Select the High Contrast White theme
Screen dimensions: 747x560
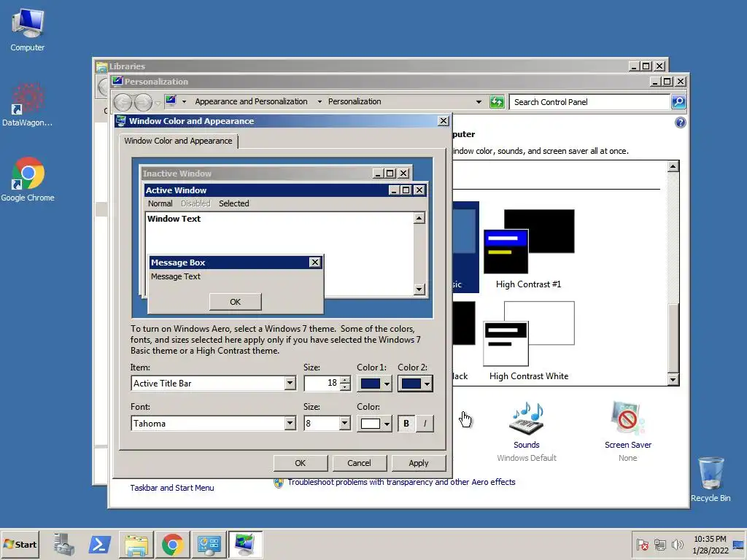tap(528, 341)
